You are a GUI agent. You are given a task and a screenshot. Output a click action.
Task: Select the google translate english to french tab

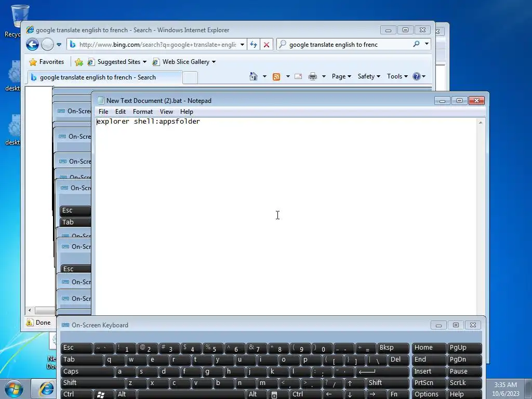(105, 77)
